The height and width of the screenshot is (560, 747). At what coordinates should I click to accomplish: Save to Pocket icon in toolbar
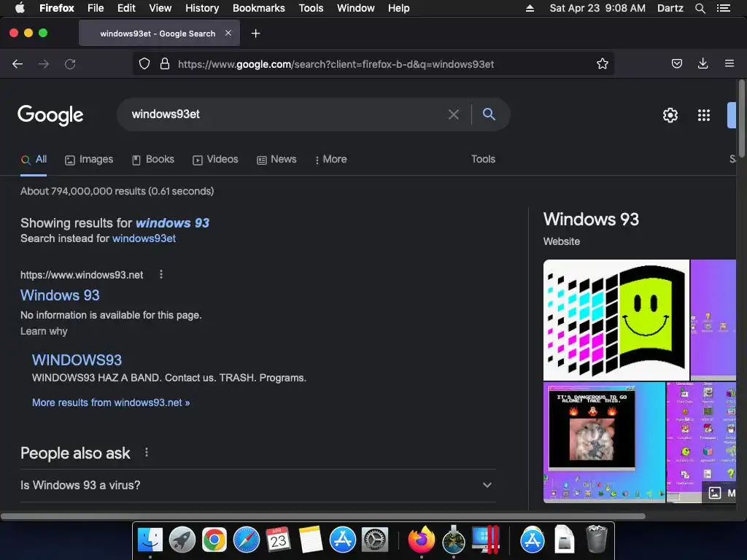[676, 64]
